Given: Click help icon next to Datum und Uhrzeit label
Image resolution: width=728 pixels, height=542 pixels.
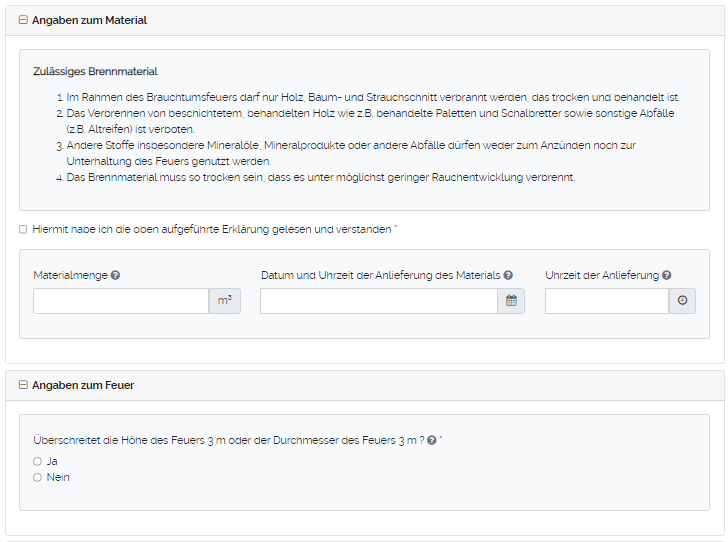Looking at the screenshot, I should pos(508,275).
